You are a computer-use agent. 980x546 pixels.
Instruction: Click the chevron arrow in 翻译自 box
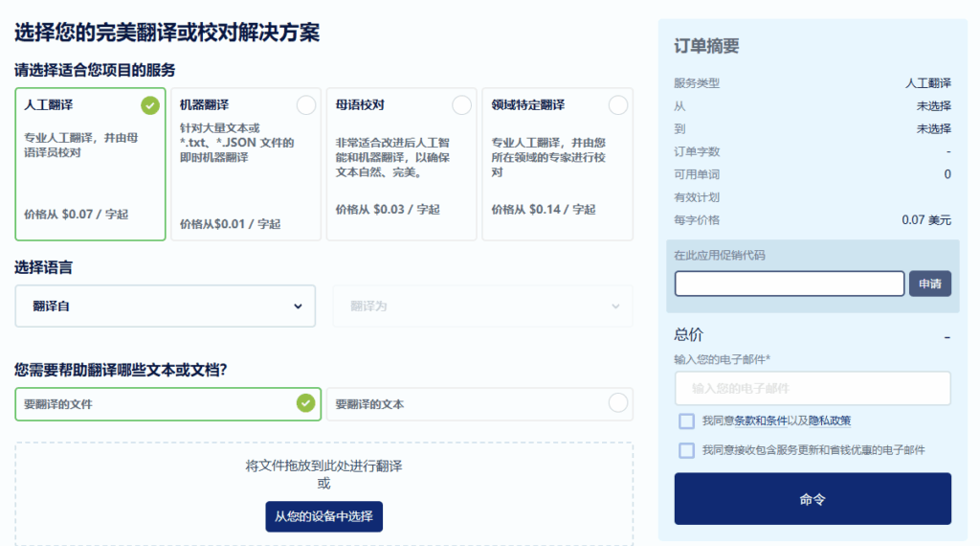(x=297, y=307)
